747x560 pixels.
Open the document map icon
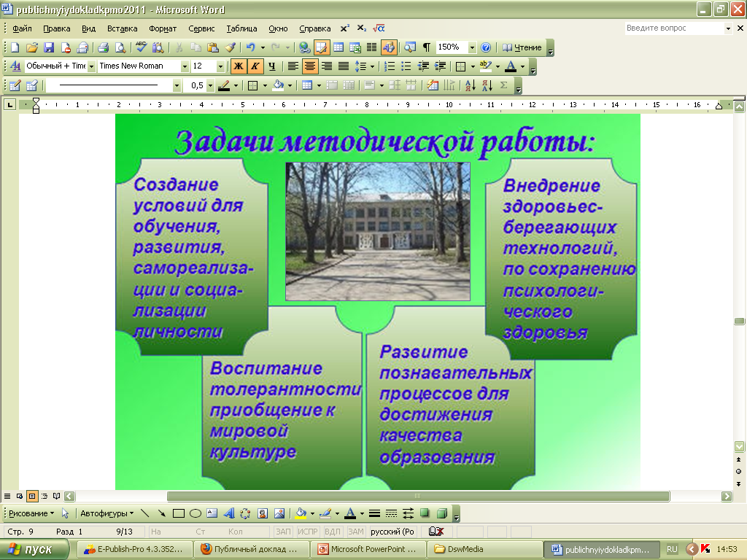pyautogui.click(x=409, y=47)
